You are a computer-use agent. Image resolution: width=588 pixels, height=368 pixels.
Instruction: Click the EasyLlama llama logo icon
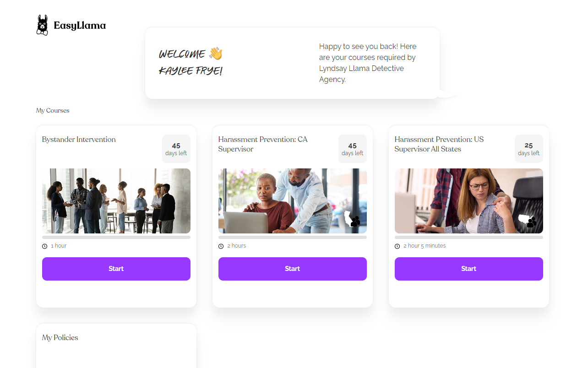(42, 25)
